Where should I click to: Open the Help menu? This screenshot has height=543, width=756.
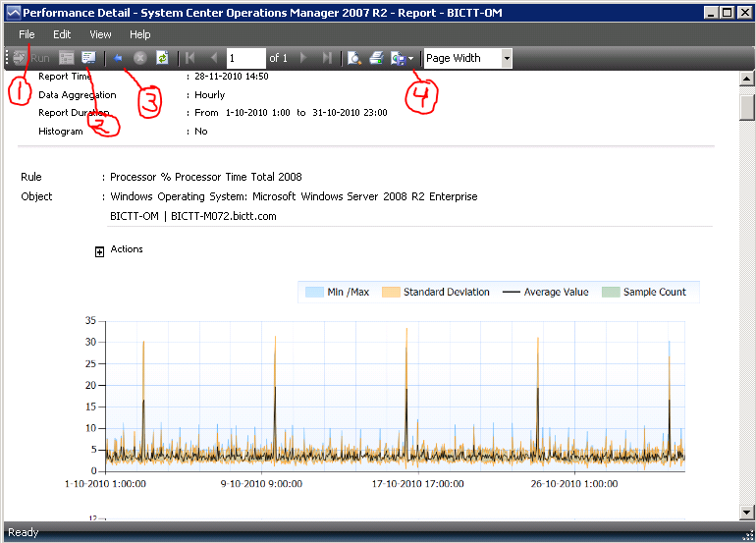coord(139,34)
